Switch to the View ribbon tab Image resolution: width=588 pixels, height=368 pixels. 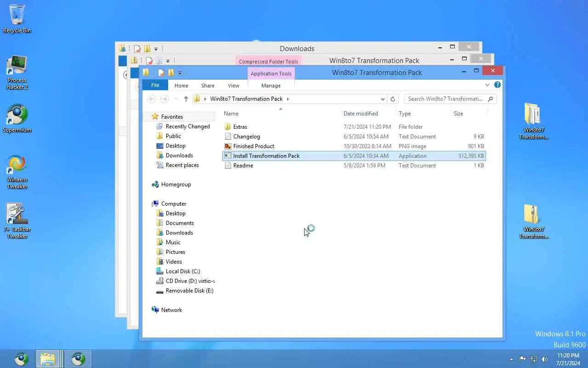point(233,86)
